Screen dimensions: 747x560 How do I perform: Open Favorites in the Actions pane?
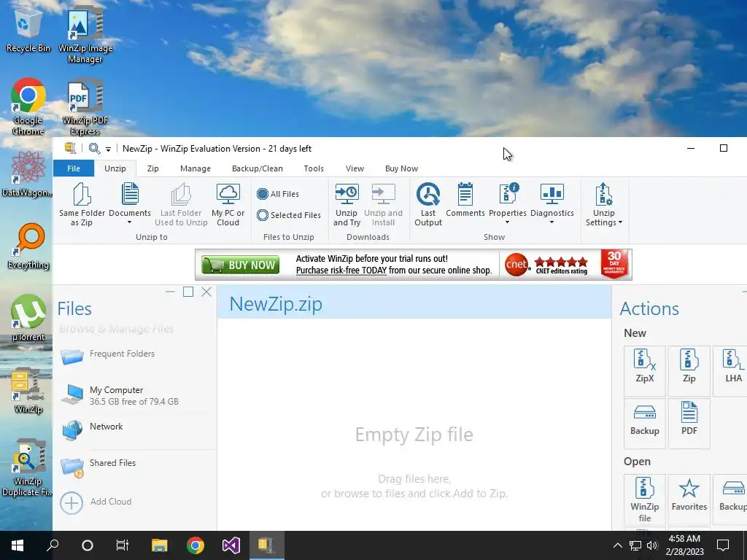689,499
